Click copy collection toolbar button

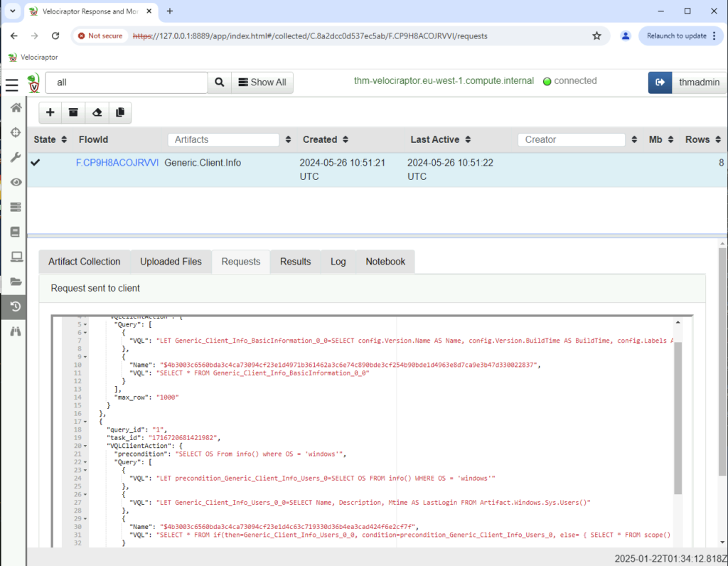pyautogui.click(x=120, y=112)
